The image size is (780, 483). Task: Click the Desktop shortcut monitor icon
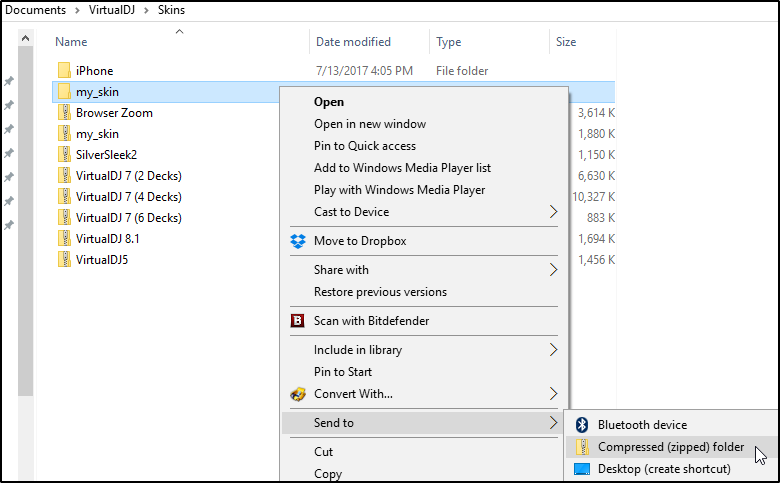pos(582,469)
